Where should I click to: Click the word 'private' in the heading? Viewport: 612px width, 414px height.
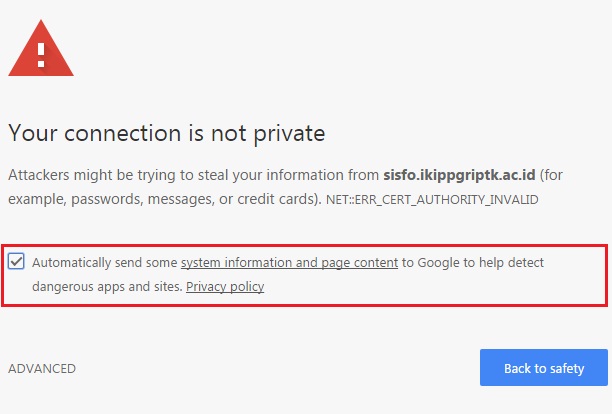[289, 132]
